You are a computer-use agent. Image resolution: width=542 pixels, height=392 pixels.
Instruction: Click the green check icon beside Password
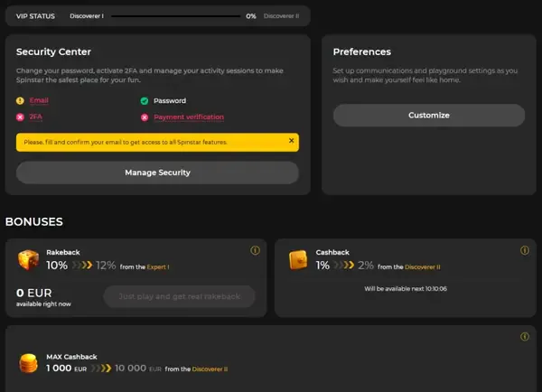(x=145, y=100)
